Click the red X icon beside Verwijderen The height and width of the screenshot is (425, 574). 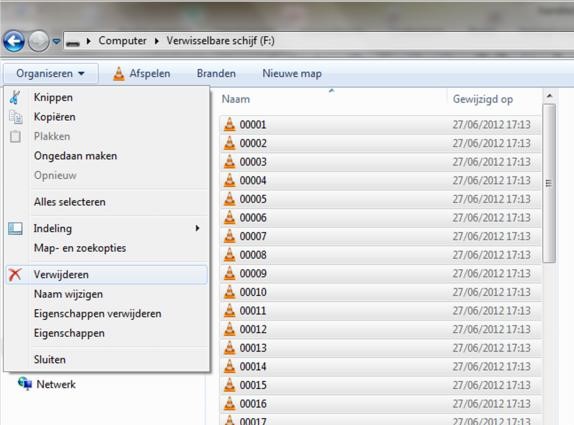coord(15,275)
